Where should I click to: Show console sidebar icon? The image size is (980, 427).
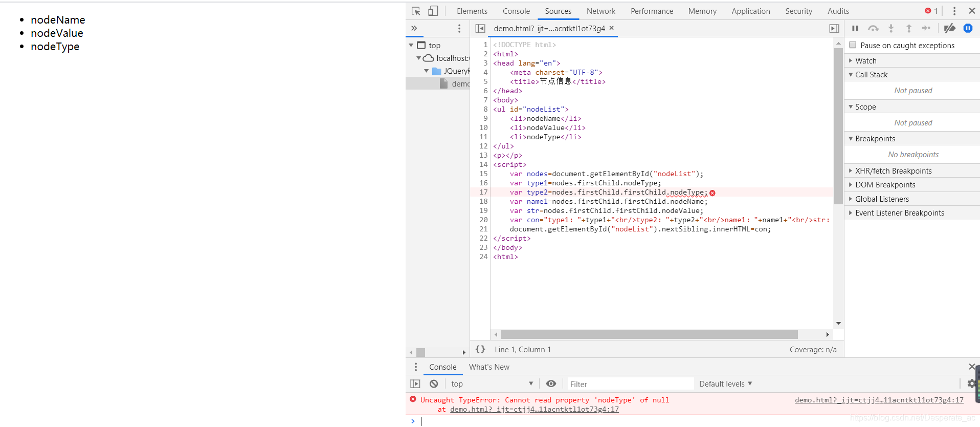pyautogui.click(x=415, y=384)
